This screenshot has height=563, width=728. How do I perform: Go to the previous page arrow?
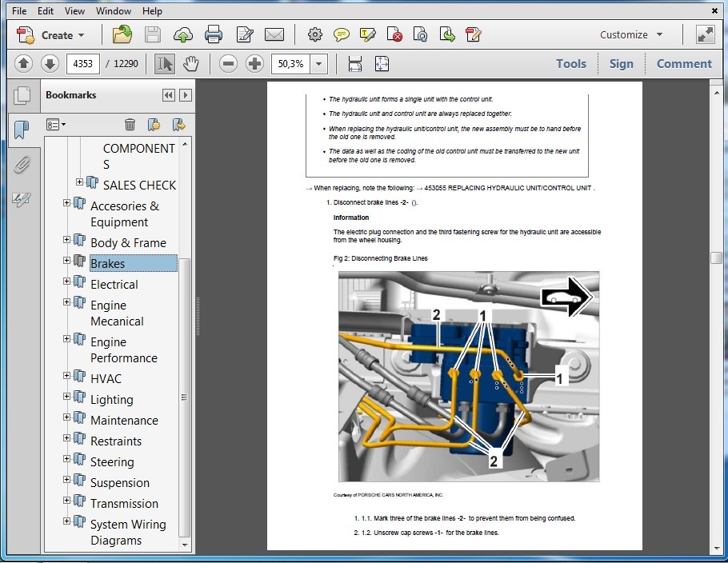click(23, 64)
